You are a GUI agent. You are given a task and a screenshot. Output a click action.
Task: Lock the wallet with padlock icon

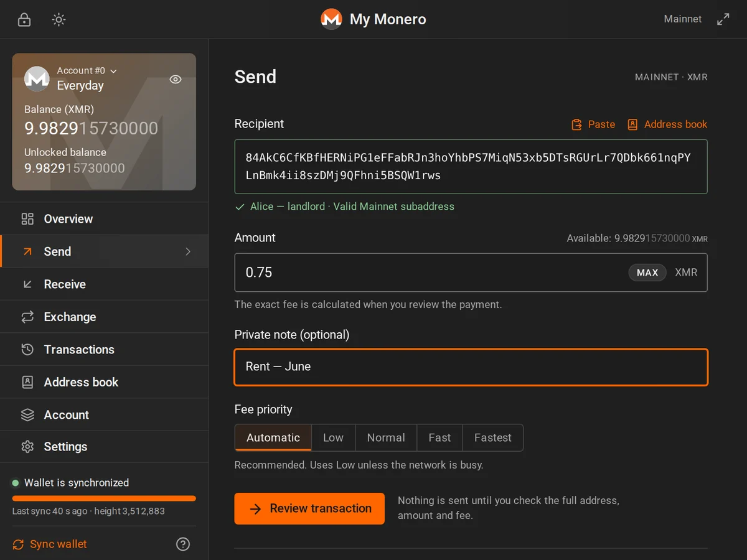click(x=24, y=19)
